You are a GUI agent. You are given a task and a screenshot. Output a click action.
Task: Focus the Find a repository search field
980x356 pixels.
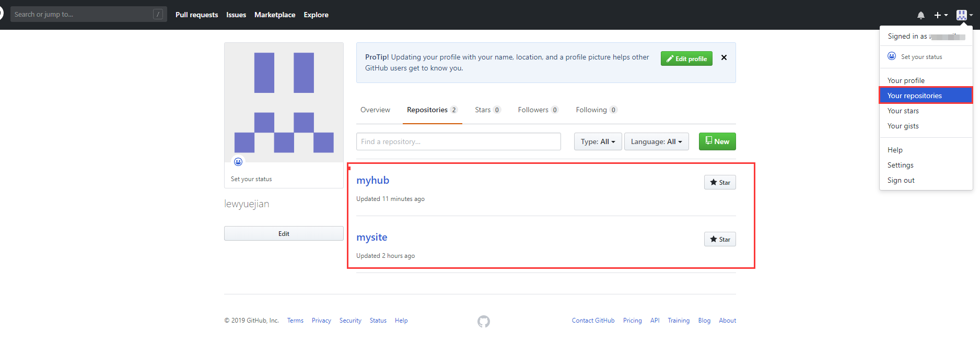click(459, 141)
